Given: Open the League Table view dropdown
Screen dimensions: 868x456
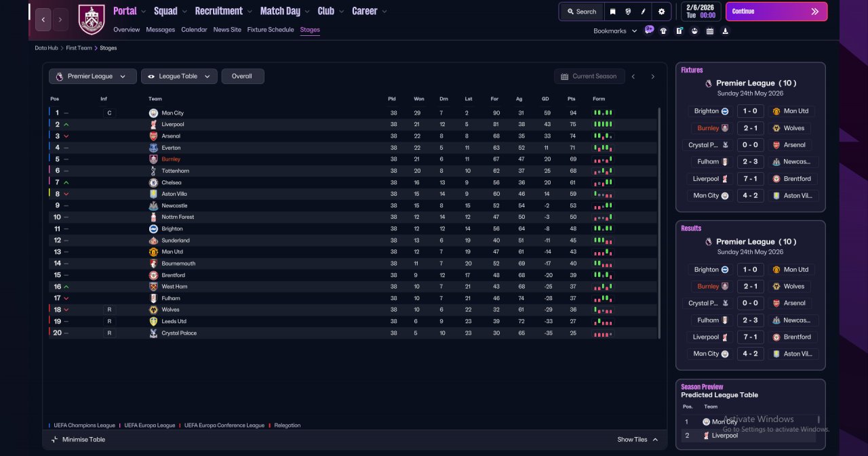Looking at the screenshot, I should (179, 77).
